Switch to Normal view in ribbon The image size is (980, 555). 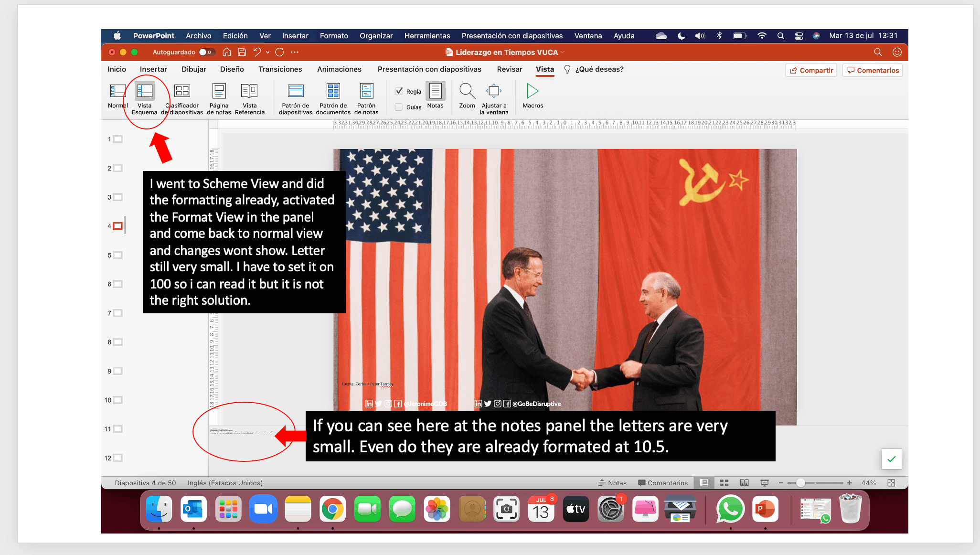[x=117, y=96]
